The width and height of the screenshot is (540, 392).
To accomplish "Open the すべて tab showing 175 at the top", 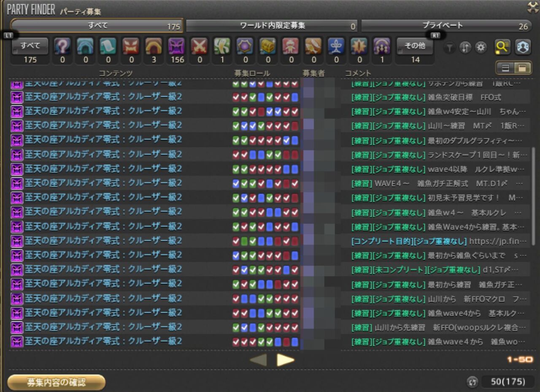I will (97, 26).
